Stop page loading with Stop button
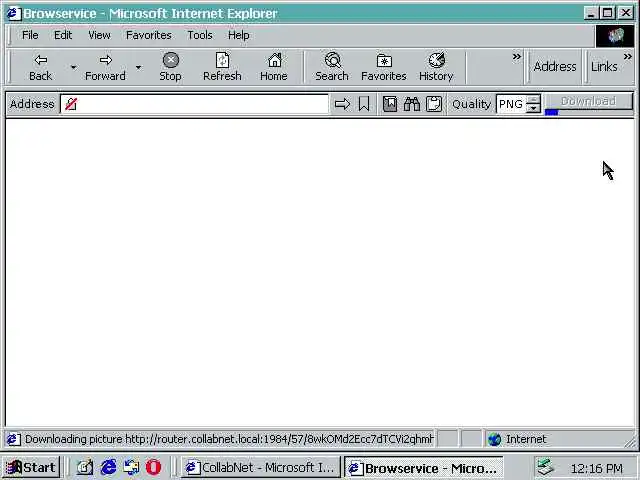 pos(171,67)
